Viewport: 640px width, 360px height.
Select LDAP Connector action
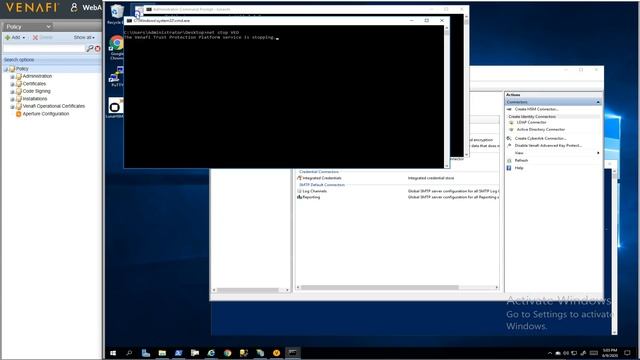(531, 122)
